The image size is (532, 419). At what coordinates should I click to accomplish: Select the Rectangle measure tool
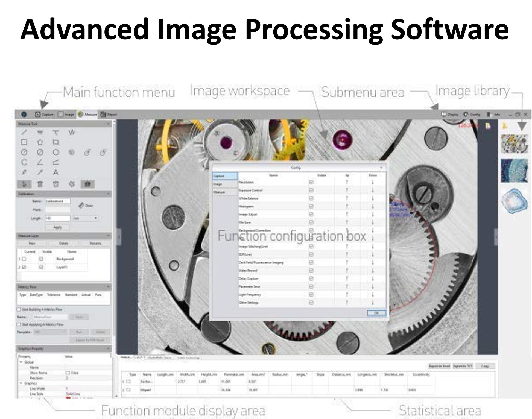(24, 142)
